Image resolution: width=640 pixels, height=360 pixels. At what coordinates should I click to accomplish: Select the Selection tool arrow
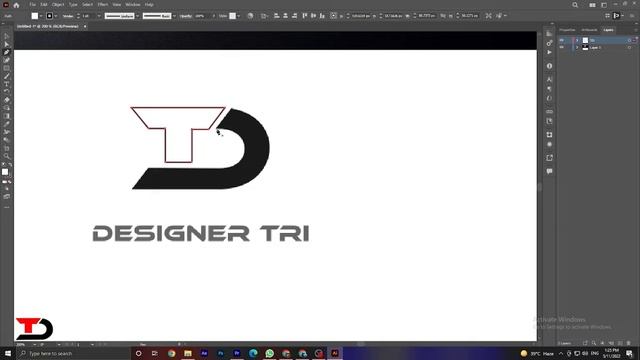tap(7, 36)
